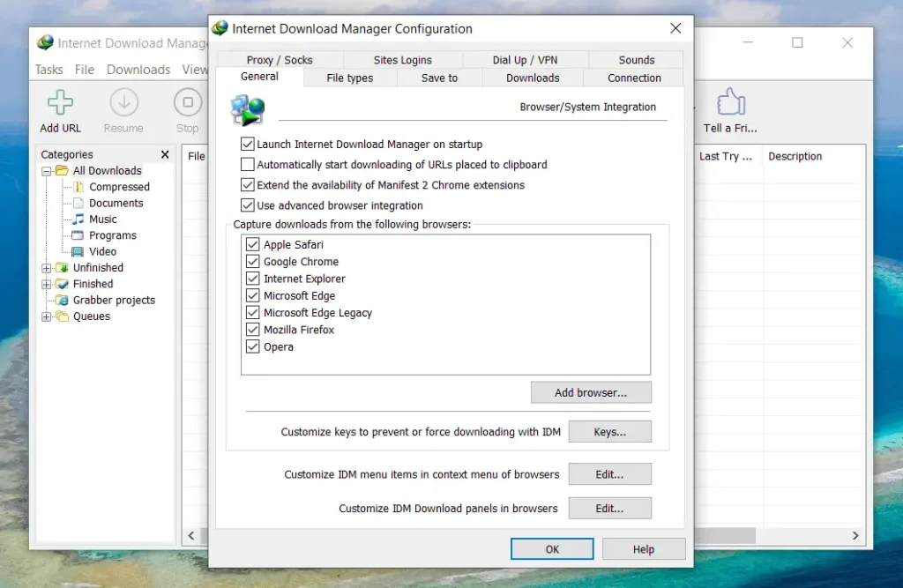Viewport: 903px width, 588px height.
Task: Click the Stop toolbar icon
Action: [x=187, y=103]
